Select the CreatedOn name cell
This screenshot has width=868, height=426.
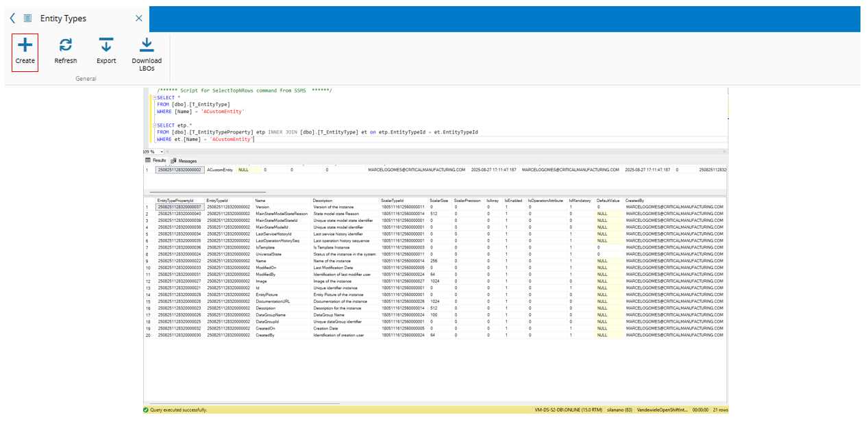pos(282,328)
